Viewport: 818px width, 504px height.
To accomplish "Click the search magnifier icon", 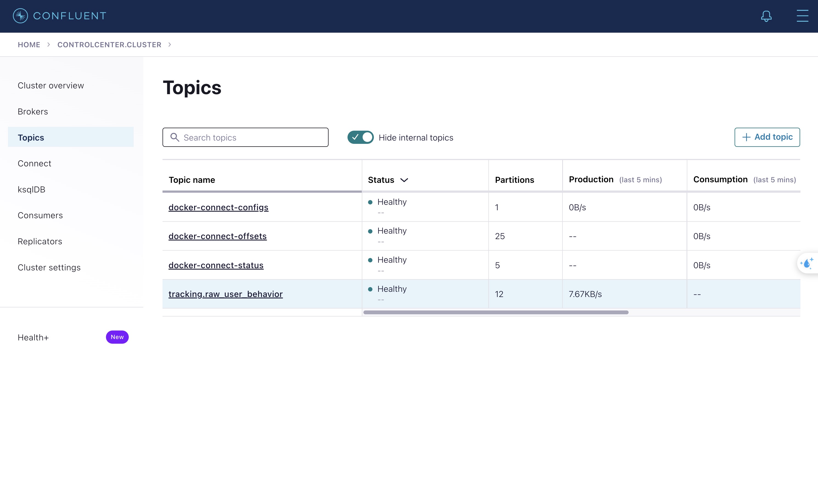I will point(175,137).
